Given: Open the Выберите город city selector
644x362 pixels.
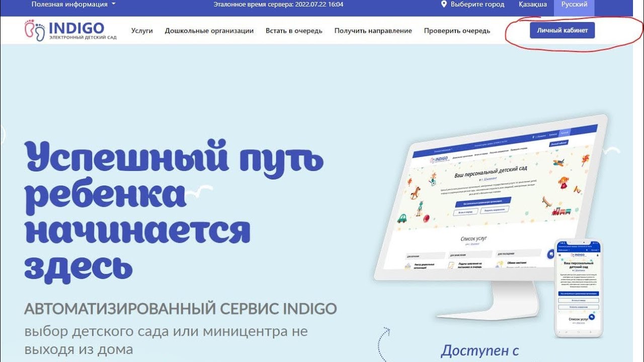Looking at the screenshot, I should [477, 4].
